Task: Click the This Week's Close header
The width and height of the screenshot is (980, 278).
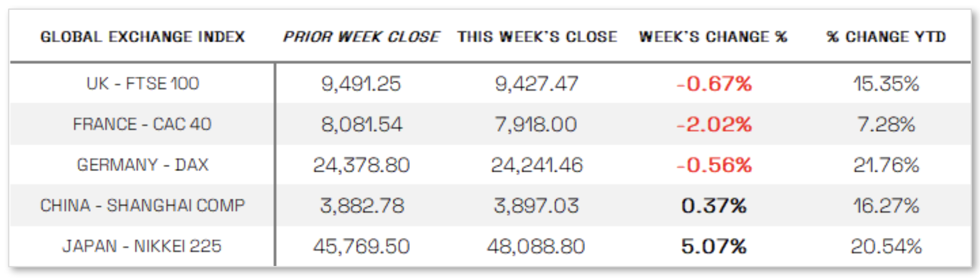Action: coord(537,37)
